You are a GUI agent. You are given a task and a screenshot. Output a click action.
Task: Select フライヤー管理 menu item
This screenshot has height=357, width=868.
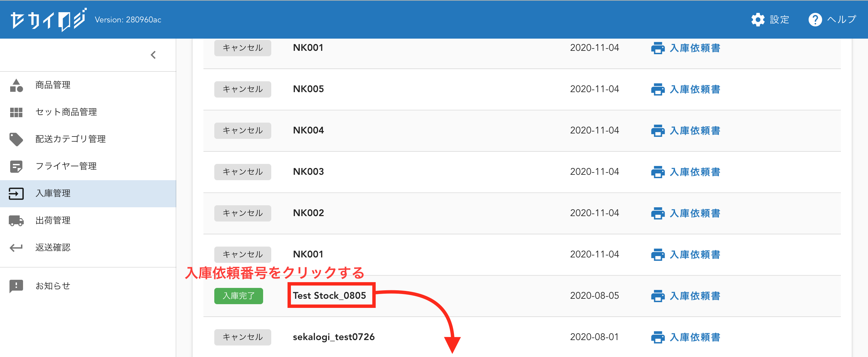coord(66,166)
